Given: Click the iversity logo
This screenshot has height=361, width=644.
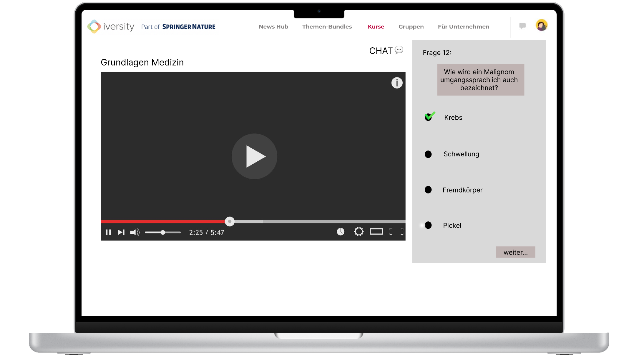Looking at the screenshot, I should (x=111, y=26).
